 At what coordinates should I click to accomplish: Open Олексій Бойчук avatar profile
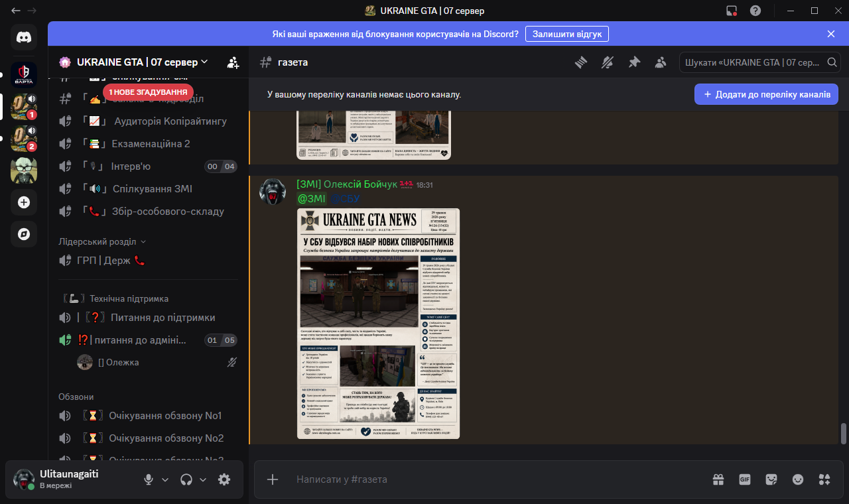[x=272, y=192]
